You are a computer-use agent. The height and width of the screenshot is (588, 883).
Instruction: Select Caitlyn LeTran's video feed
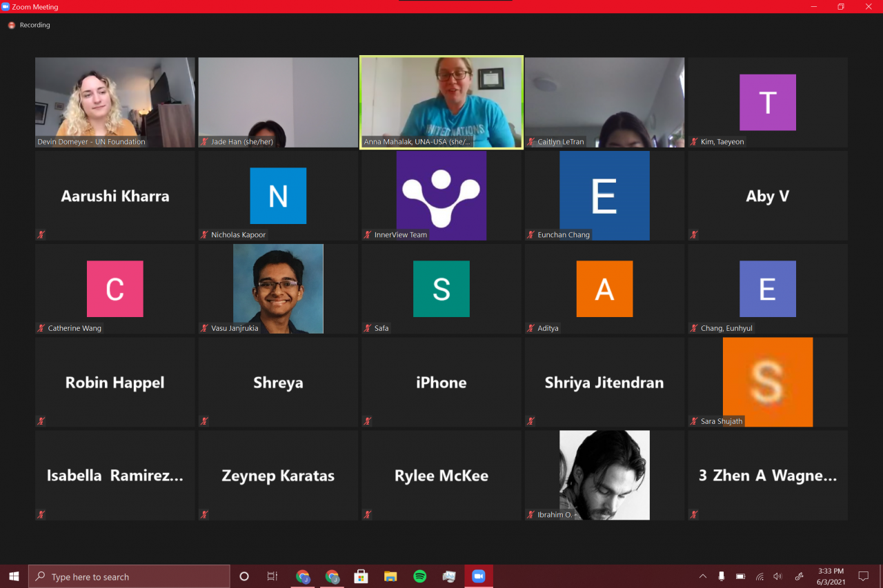pos(605,102)
